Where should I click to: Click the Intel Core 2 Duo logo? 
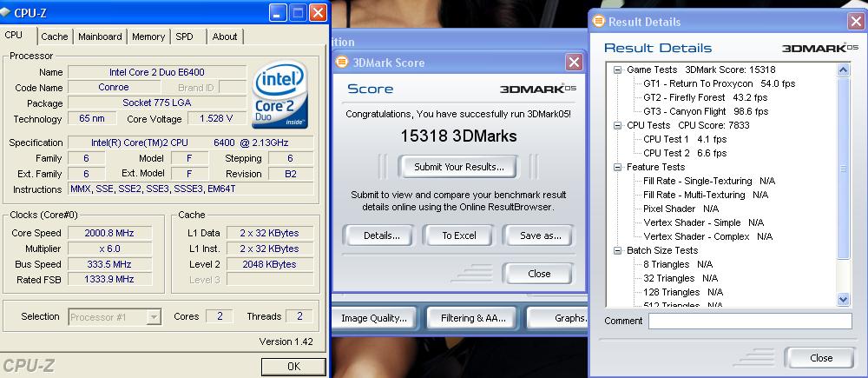click(x=280, y=94)
